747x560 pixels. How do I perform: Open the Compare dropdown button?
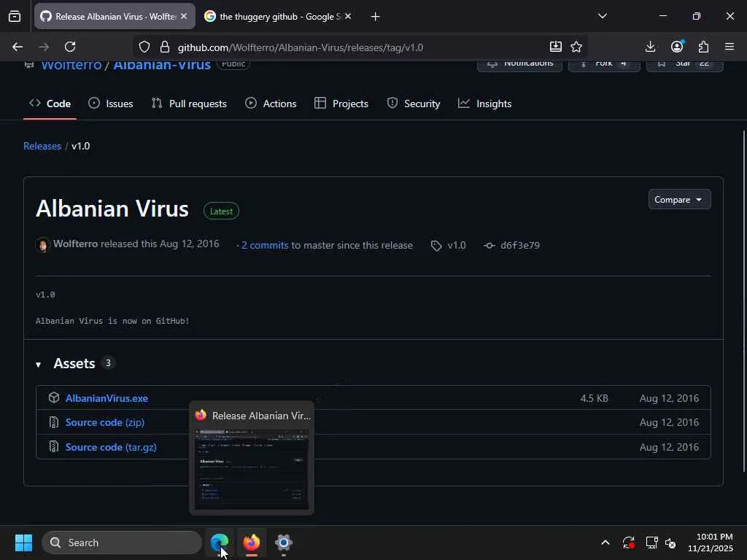coord(679,200)
